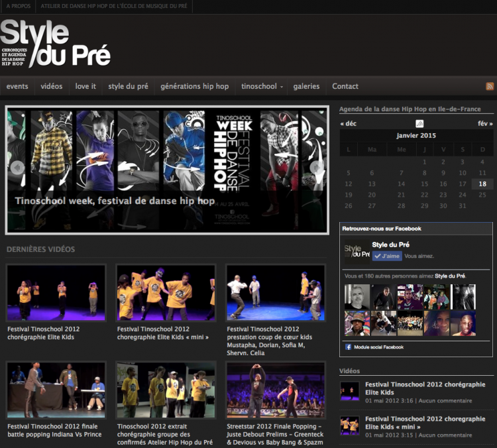Click the calendar RSS icon above janvier 2015
Screen dimensions: 497x448
click(419, 123)
